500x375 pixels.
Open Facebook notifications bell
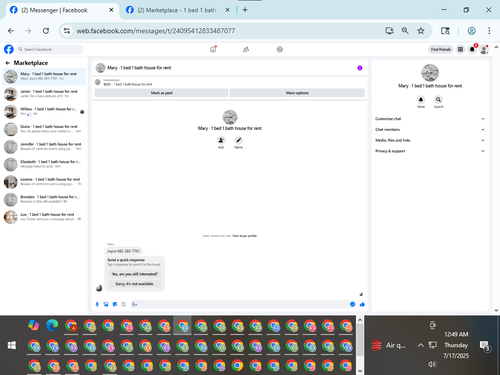pos(472,49)
